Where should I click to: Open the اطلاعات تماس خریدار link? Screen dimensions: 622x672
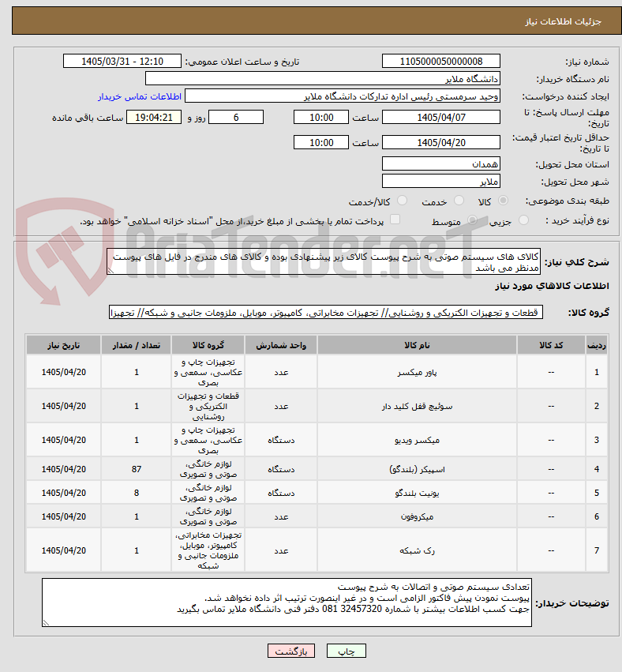tap(140, 96)
